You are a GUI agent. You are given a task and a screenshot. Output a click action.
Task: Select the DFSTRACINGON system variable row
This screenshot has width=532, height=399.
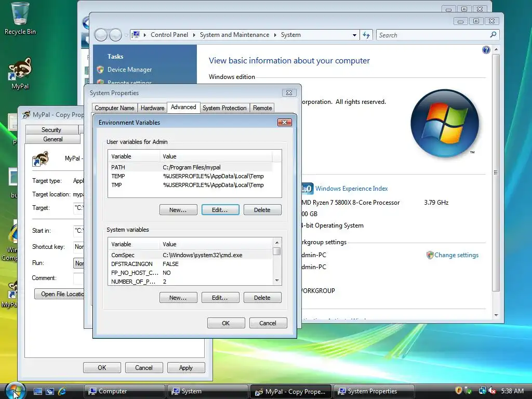[191, 264]
